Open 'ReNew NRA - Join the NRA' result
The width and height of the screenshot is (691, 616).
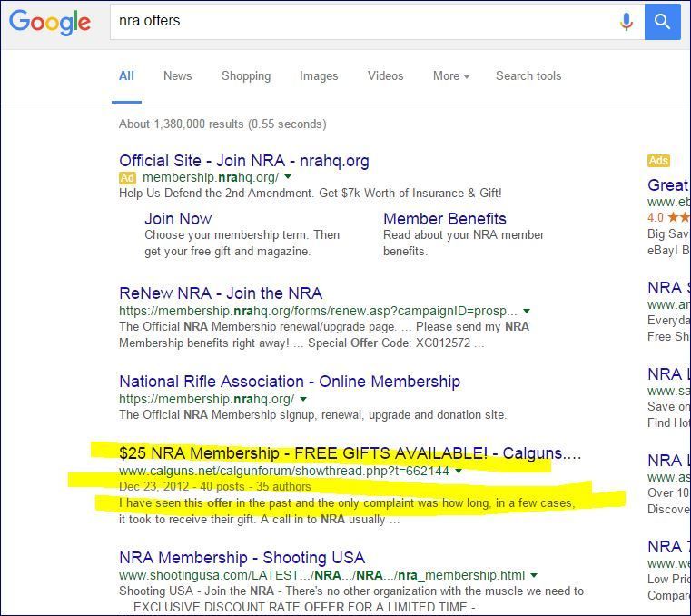click(221, 293)
